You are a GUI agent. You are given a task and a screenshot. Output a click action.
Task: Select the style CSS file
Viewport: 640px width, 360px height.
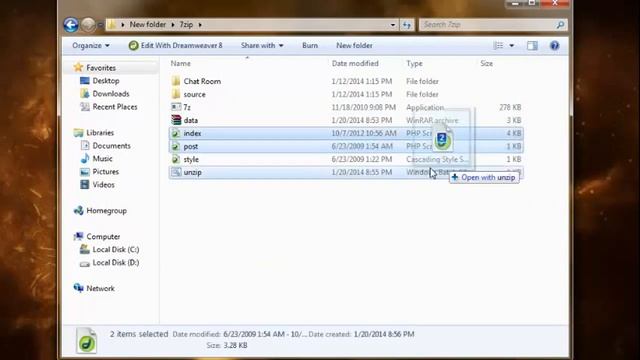point(346,159)
